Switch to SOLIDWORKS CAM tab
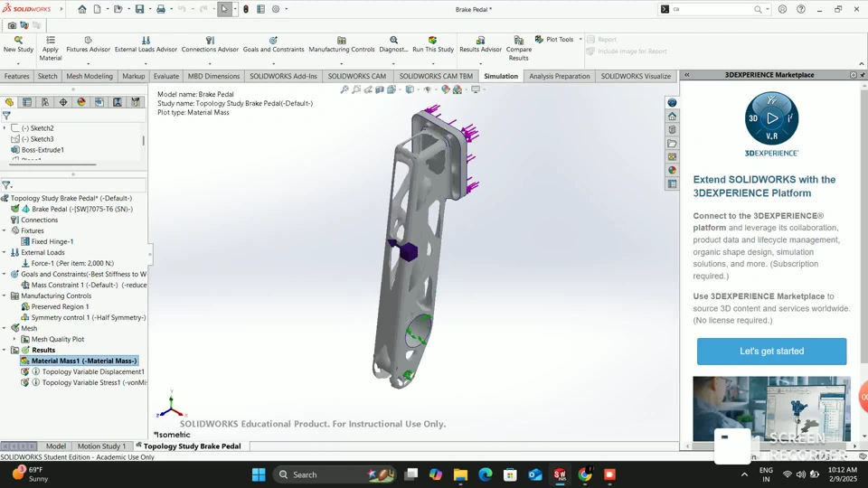 (356, 76)
